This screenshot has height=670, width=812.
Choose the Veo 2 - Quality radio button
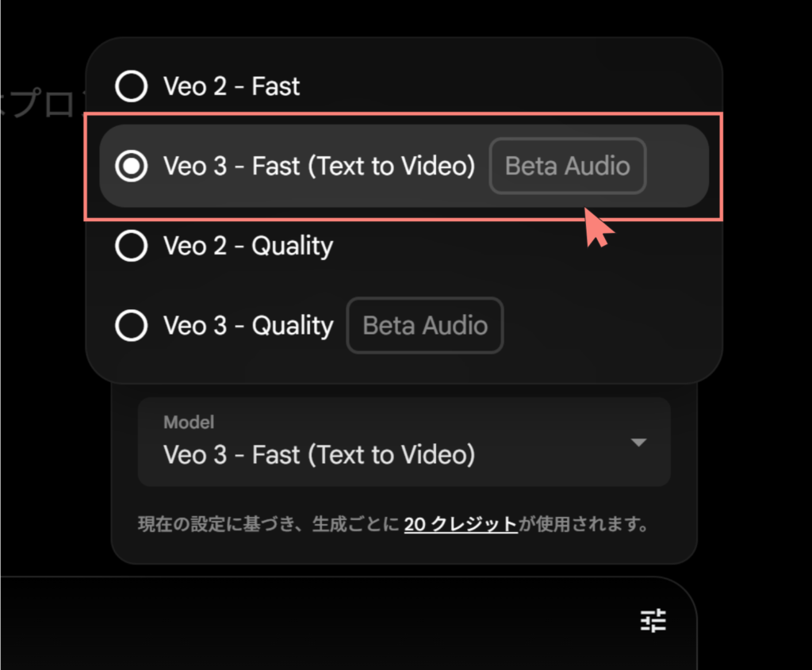pyautogui.click(x=131, y=246)
